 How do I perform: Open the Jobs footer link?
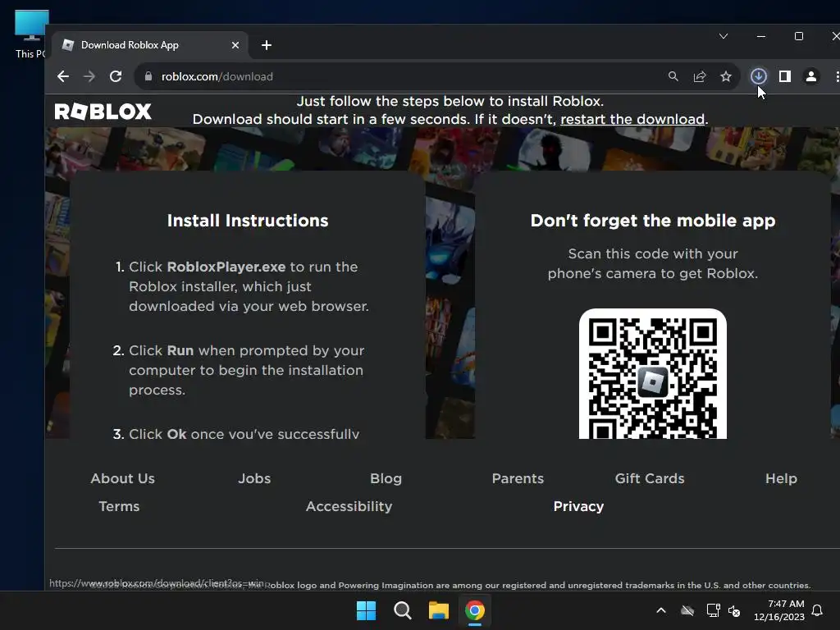[x=254, y=478]
